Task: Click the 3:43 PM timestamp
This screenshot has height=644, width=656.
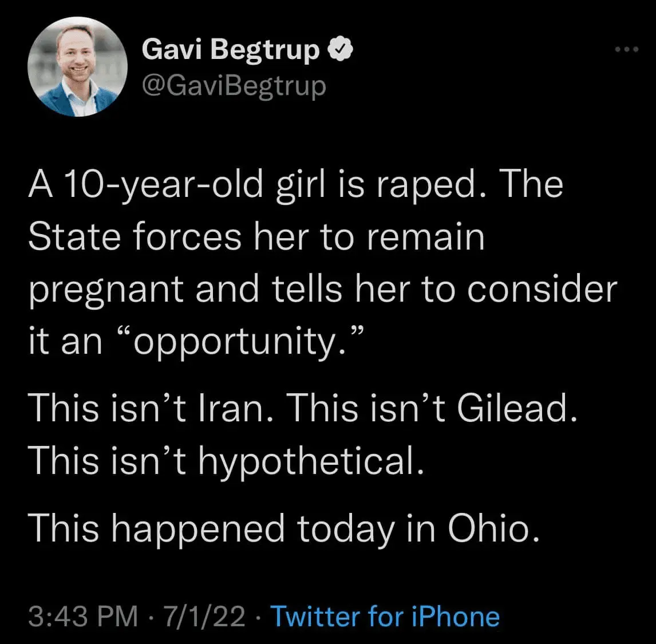Action: [83, 617]
